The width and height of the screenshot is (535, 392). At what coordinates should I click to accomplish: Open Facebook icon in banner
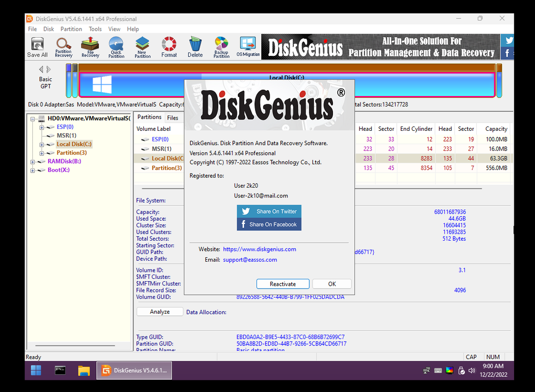[508, 53]
